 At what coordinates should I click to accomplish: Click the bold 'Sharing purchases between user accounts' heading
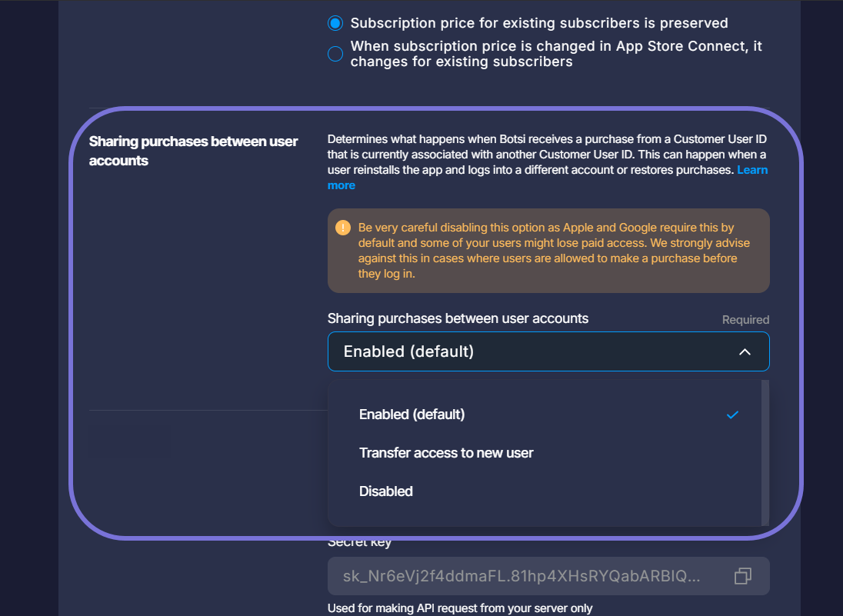(193, 151)
